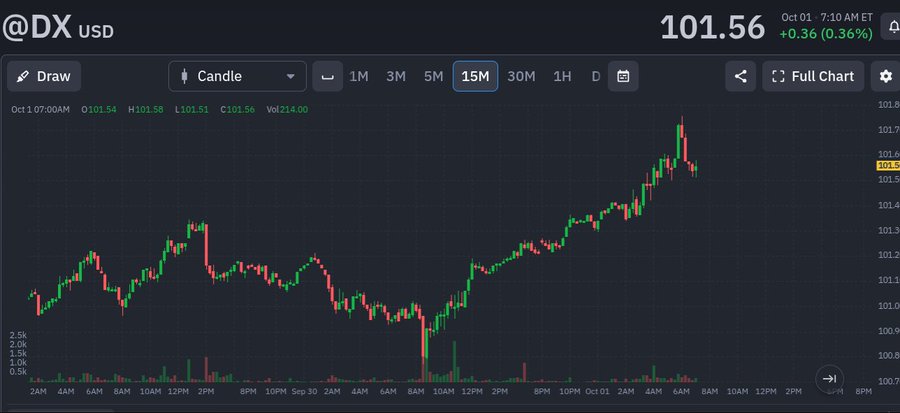This screenshot has height=413, width=900.
Task: Click the share chart icon
Action: point(740,76)
